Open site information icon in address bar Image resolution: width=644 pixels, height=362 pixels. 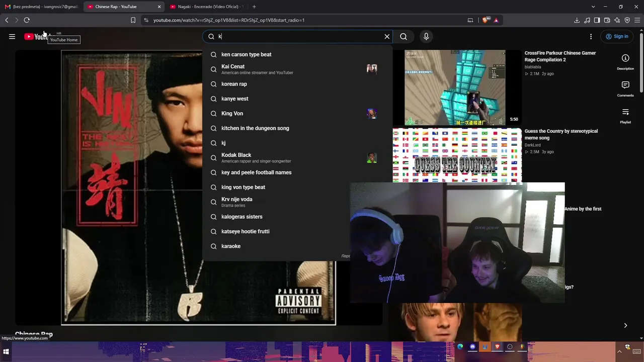tap(146, 20)
